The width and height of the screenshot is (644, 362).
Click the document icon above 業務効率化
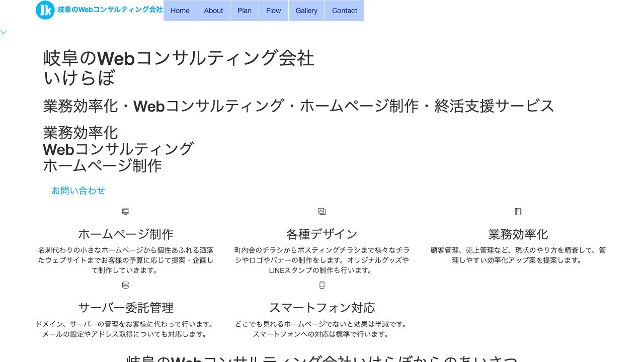[518, 212]
